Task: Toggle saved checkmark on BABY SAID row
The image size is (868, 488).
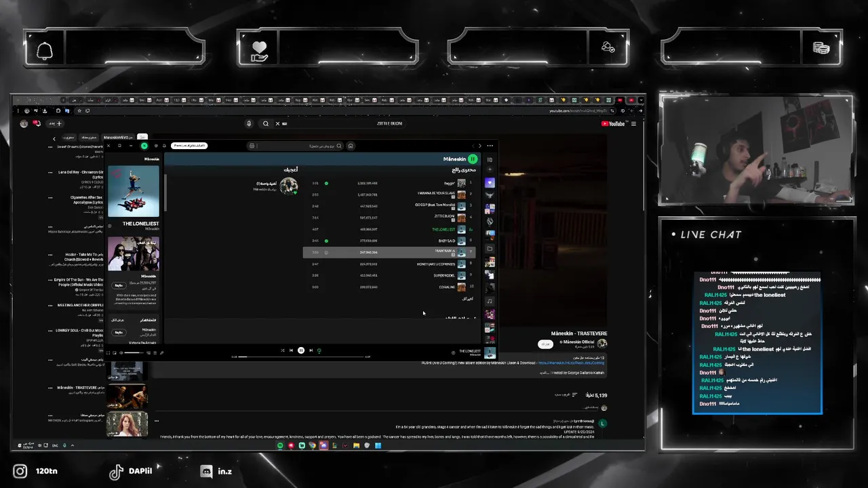Action: [x=326, y=241]
